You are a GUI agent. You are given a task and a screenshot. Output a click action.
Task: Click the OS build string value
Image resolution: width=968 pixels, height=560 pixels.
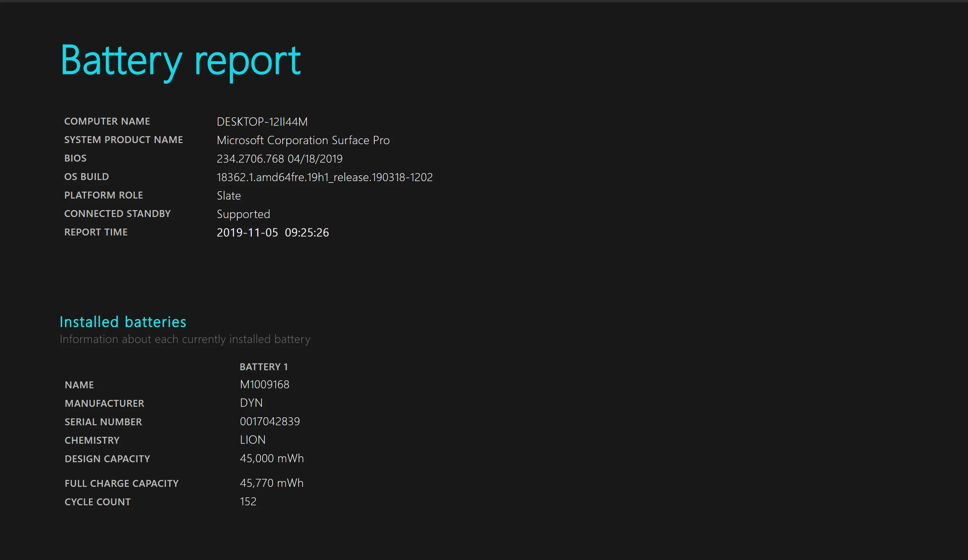325,177
